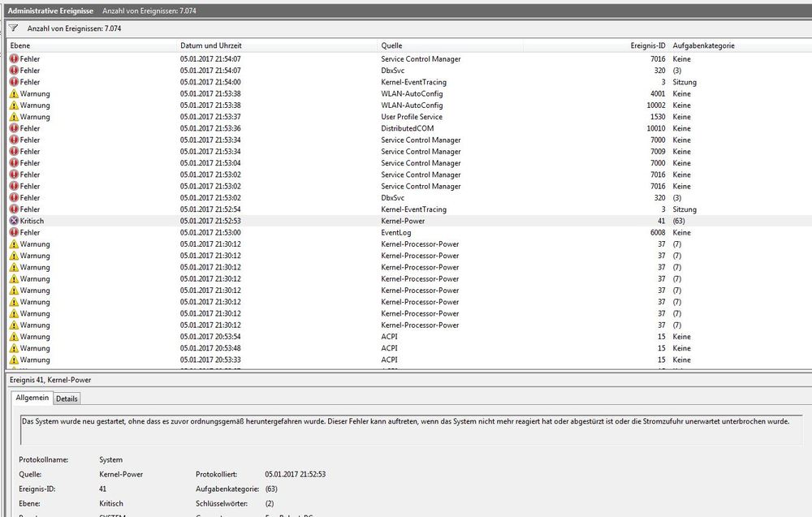
Task: Click warning icon of WLAN-AutoConfig event 4001
Action: coord(14,94)
